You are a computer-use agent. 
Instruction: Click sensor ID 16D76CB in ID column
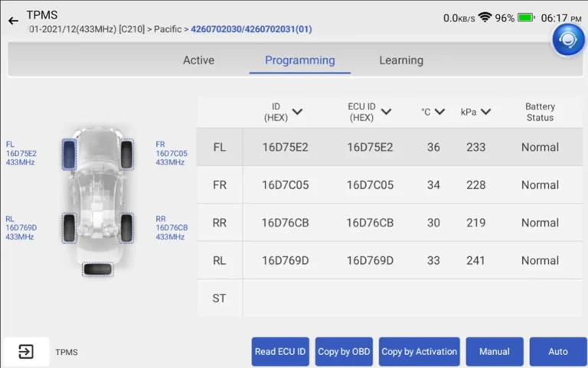pyautogui.click(x=285, y=223)
